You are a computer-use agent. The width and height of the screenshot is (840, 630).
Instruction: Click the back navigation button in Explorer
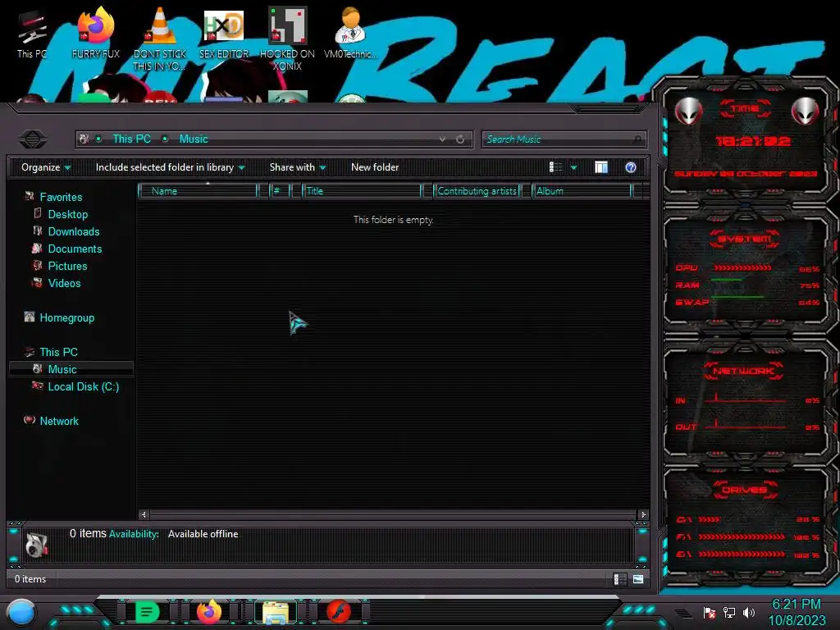click(x=33, y=139)
